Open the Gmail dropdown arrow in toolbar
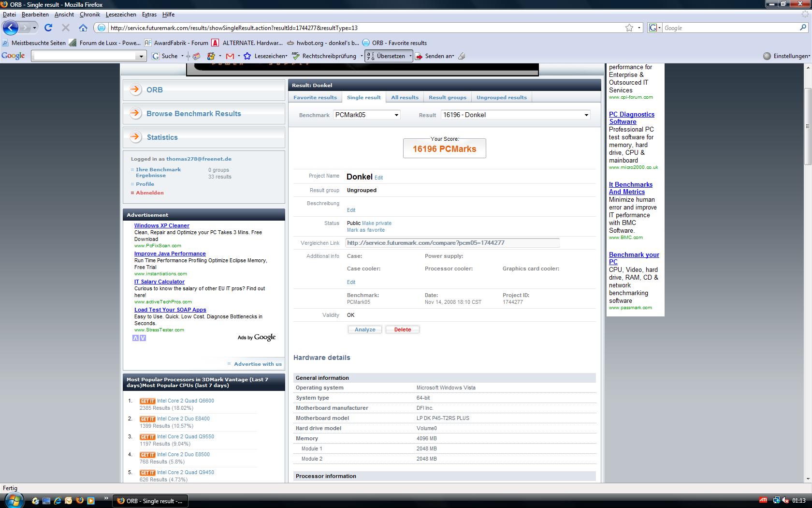 tap(238, 56)
